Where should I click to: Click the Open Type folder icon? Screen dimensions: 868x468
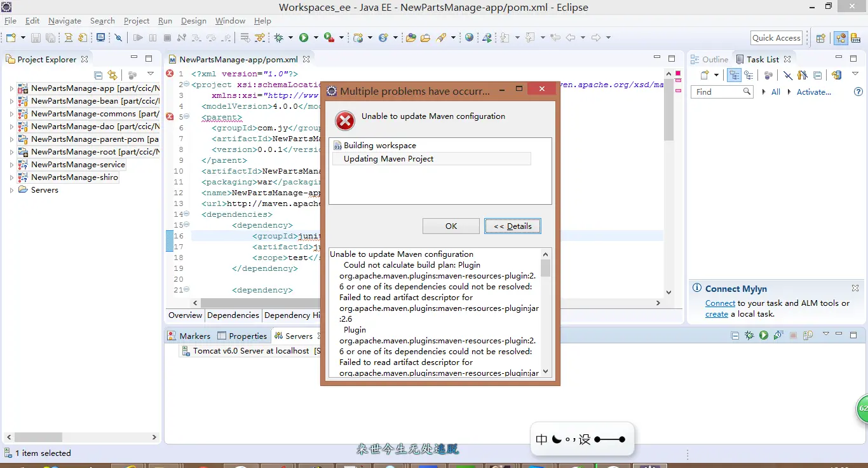point(411,38)
